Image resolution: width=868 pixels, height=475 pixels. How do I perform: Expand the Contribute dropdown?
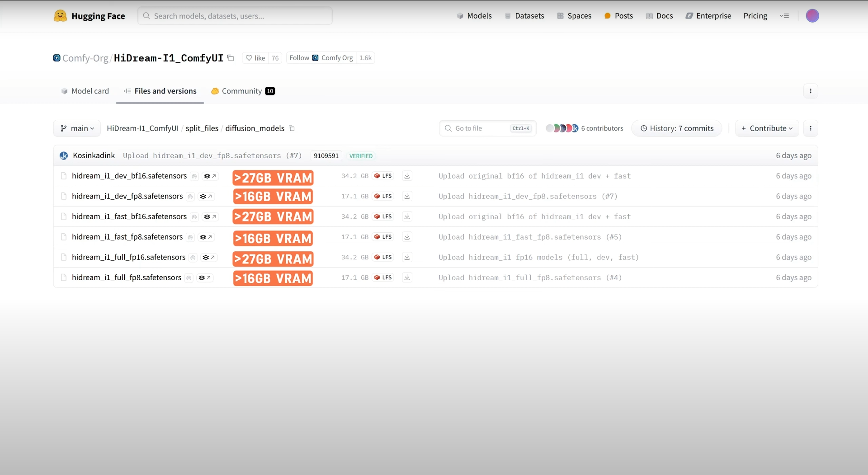pos(767,128)
